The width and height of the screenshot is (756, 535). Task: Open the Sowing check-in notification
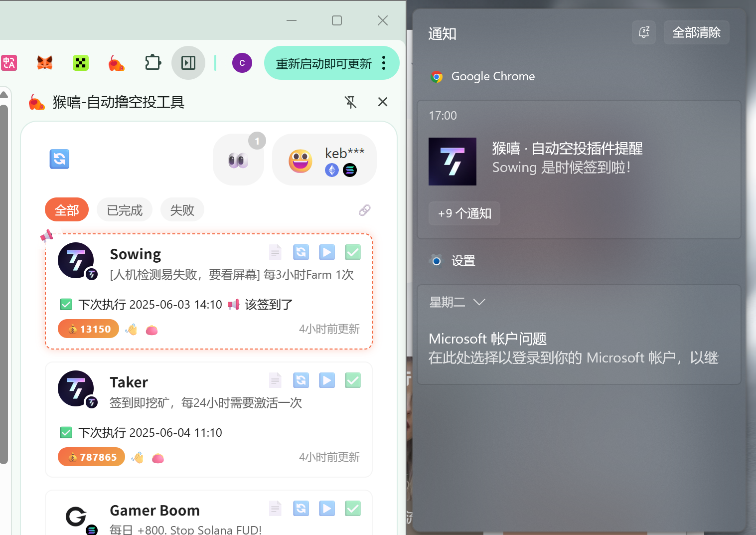pos(579,170)
